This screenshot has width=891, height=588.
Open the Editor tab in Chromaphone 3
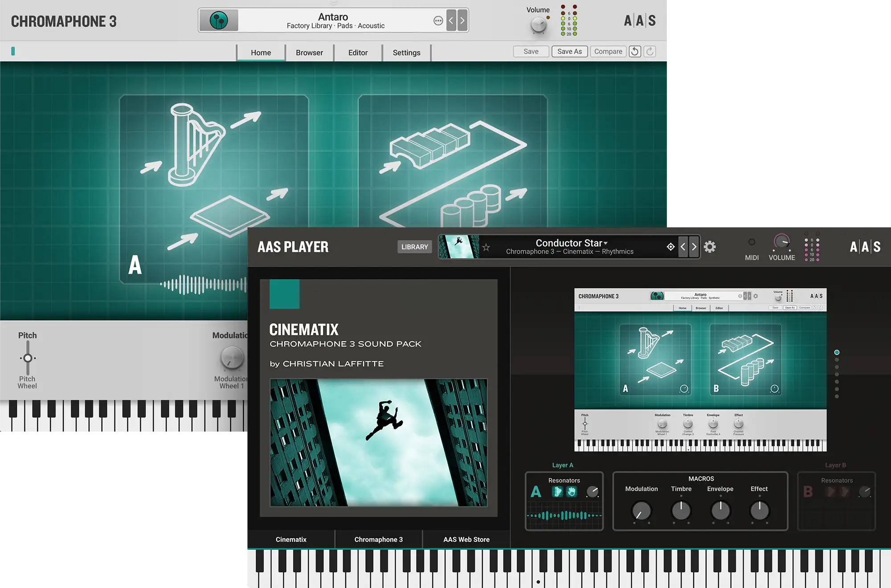coord(358,53)
